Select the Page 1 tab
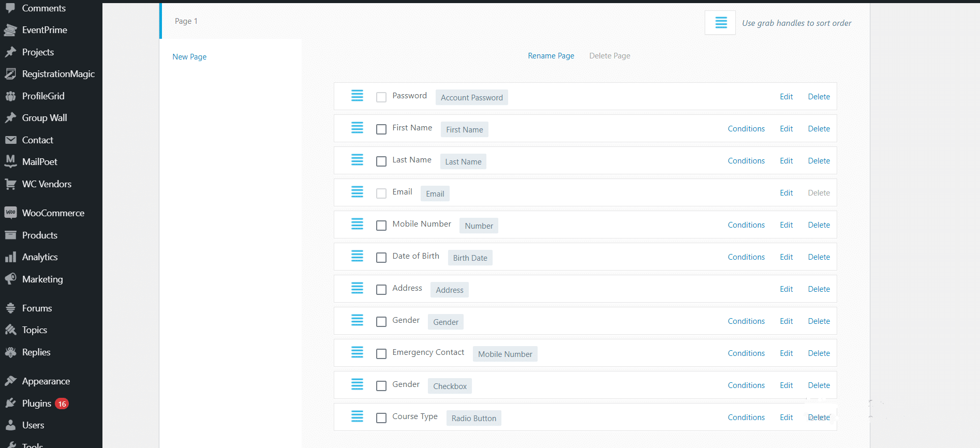980x448 pixels. tap(186, 21)
